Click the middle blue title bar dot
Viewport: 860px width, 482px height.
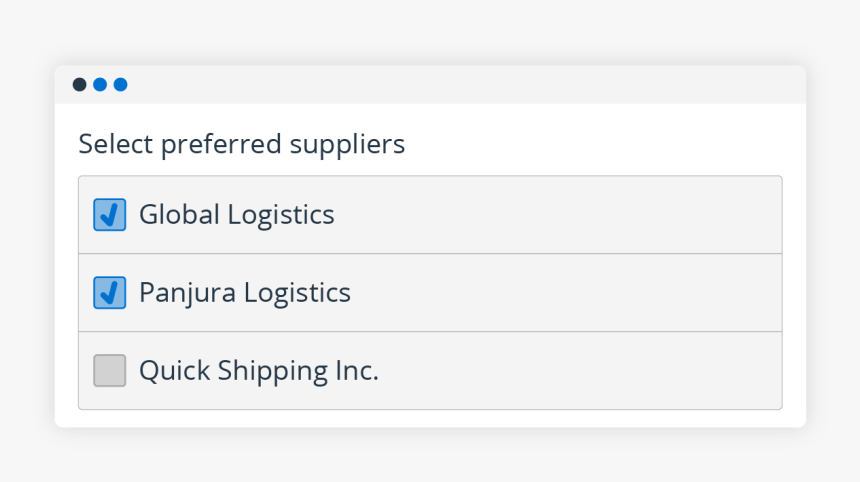pyautogui.click(x=100, y=85)
